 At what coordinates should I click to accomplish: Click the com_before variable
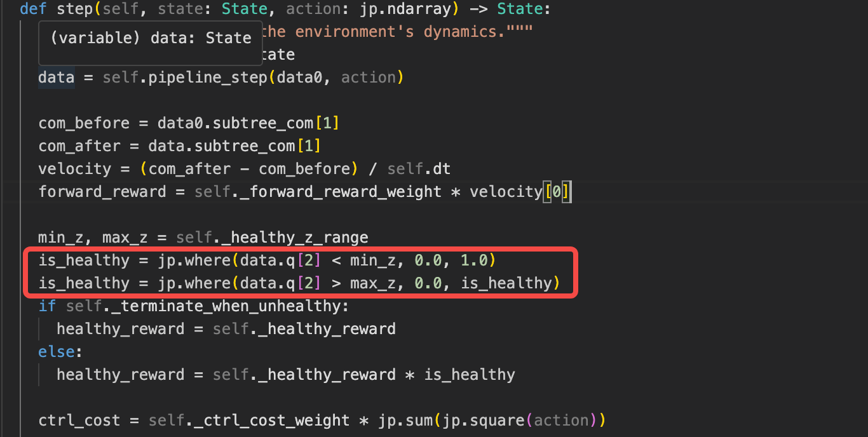[x=83, y=123]
